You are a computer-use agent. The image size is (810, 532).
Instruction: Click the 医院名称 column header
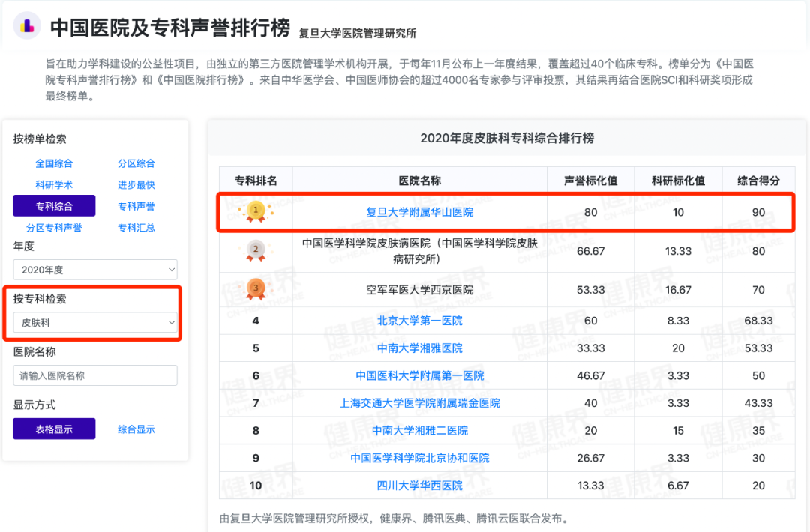(419, 181)
